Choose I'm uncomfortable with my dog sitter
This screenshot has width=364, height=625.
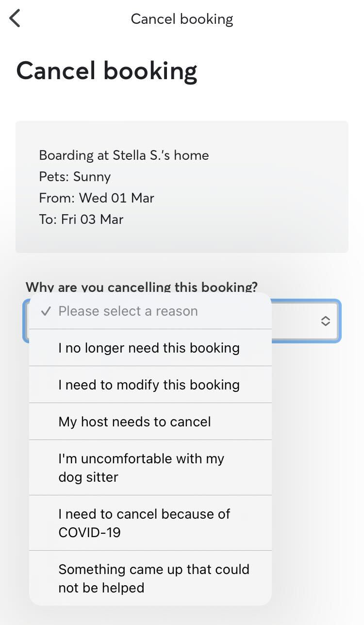pyautogui.click(x=141, y=468)
